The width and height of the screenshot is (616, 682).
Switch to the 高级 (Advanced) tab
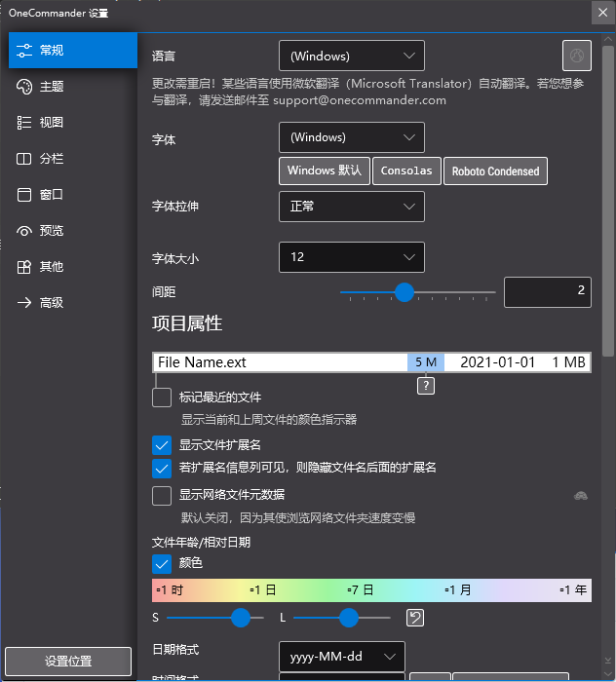click(52, 303)
